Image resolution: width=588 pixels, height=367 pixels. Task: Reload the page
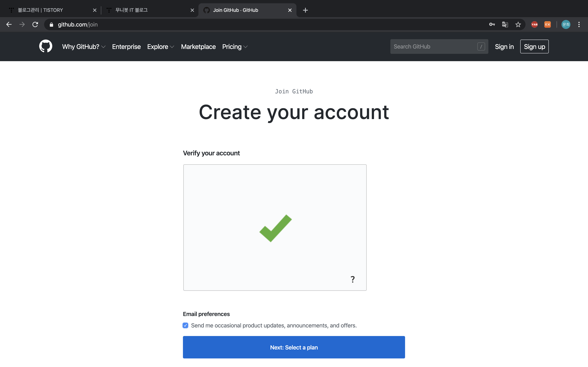pos(35,24)
